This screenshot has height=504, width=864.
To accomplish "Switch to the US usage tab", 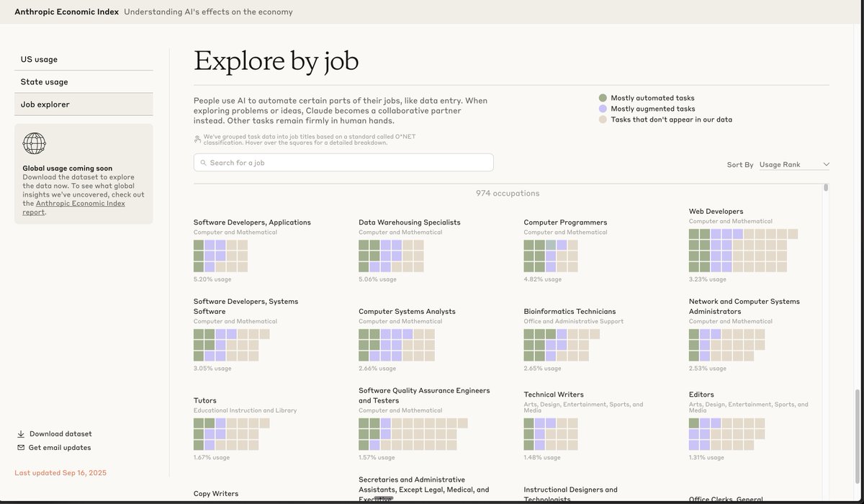I will point(84,59).
